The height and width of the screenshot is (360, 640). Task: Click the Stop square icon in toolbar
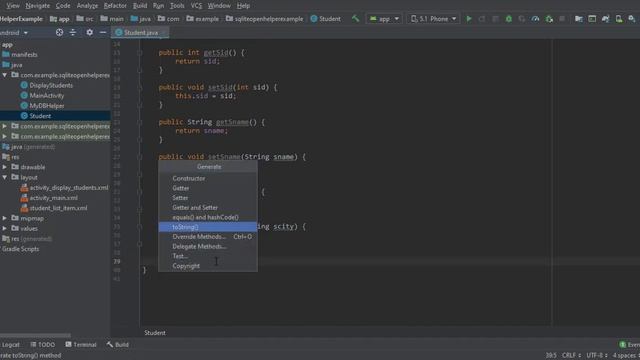[x=562, y=19]
